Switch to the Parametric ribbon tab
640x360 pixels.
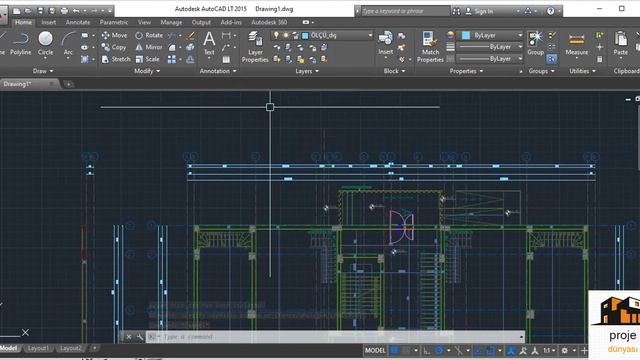pyautogui.click(x=114, y=22)
